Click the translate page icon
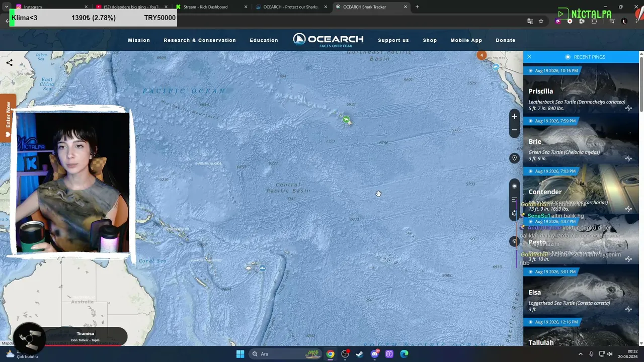Image resolution: width=644 pixels, height=362 pixels. [x=530, y=21]
